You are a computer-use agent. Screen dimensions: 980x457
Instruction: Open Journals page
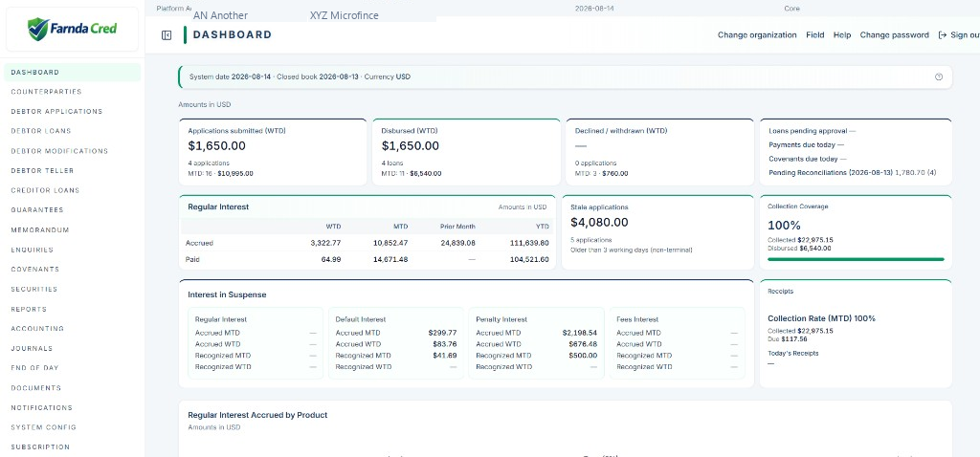72,348
